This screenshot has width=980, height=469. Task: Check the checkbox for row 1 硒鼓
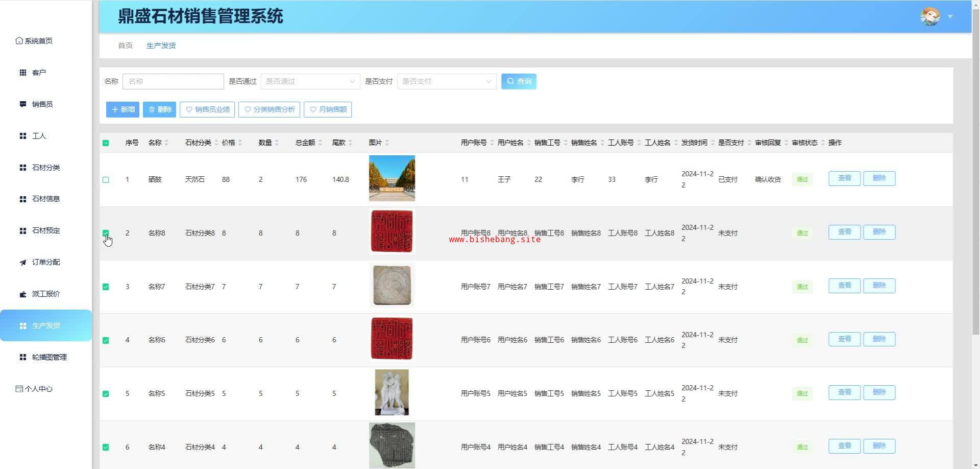[x=106, y=180]
